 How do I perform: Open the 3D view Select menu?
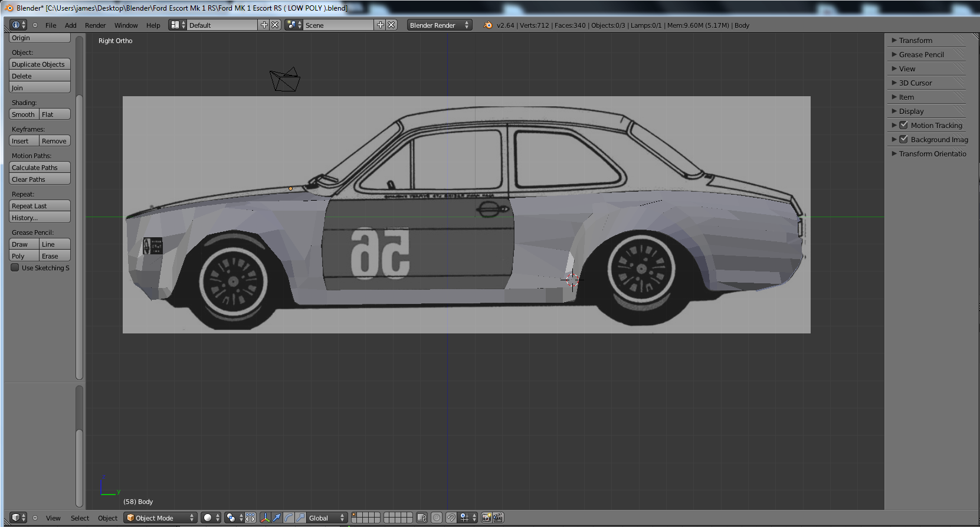point(80,518)
